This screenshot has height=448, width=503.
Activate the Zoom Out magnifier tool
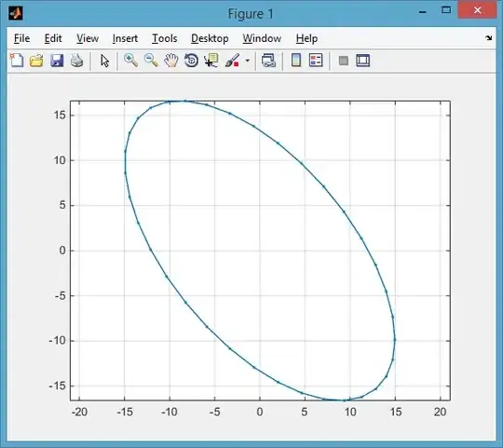point(151,61)
